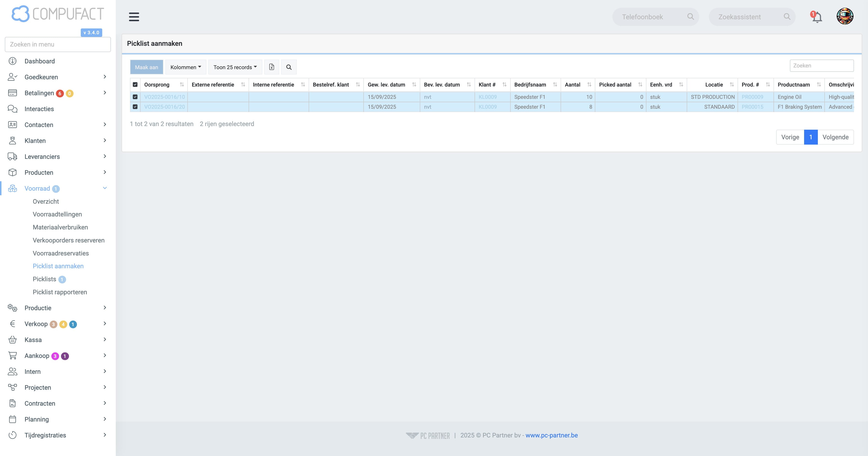Go to Materiaalverbruiken
This screenshot has width=868, height=456.
(60, 227)
